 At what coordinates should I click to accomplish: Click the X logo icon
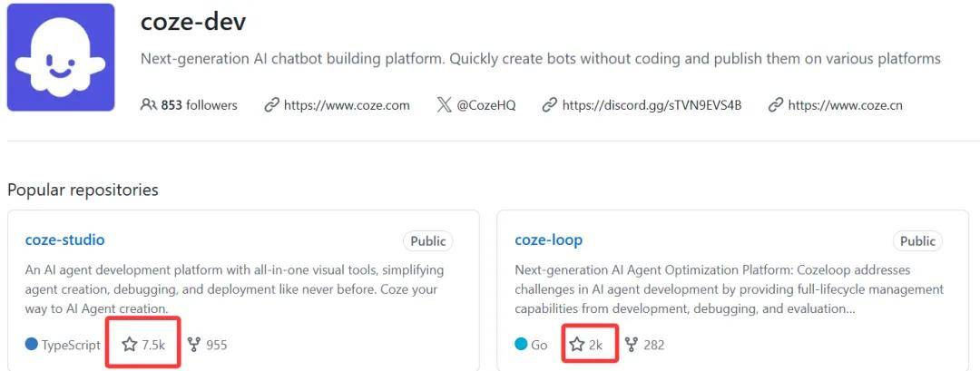coord(444,105)
